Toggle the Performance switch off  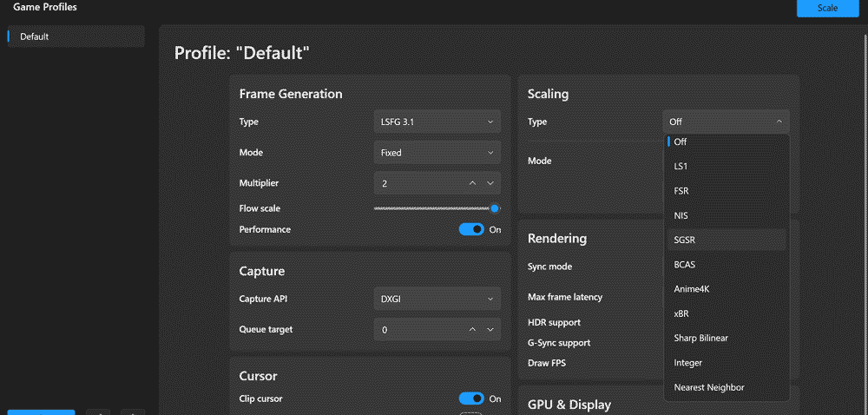point(471,229)
